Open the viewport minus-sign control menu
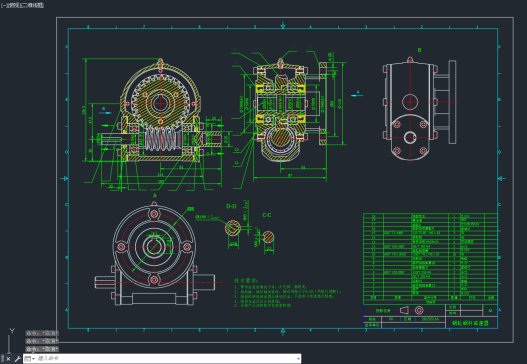This screenshot has height=364, width=527. click(3, 5)
